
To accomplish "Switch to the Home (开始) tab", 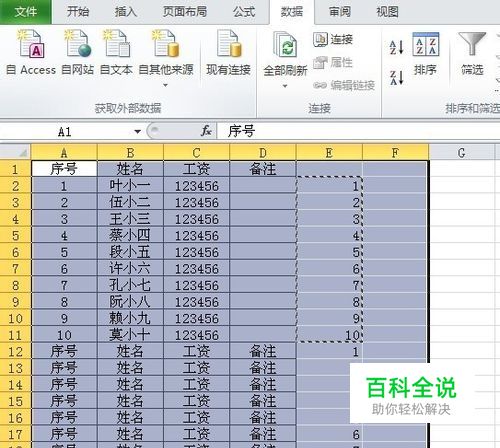I will tap(78, 12).
